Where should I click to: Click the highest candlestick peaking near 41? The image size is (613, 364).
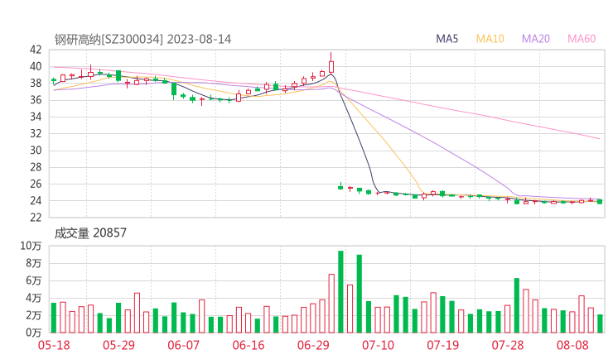331,63
